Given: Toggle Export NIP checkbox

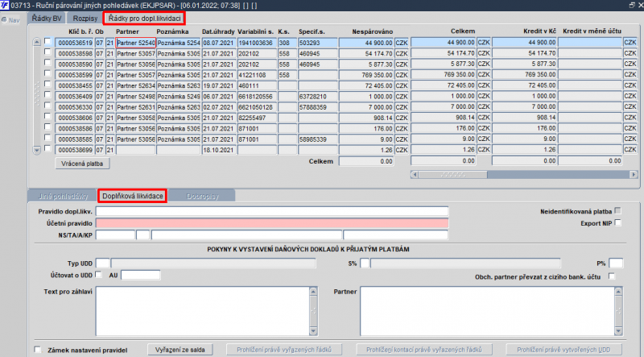Looking at the screenshot, I should 617,222.
